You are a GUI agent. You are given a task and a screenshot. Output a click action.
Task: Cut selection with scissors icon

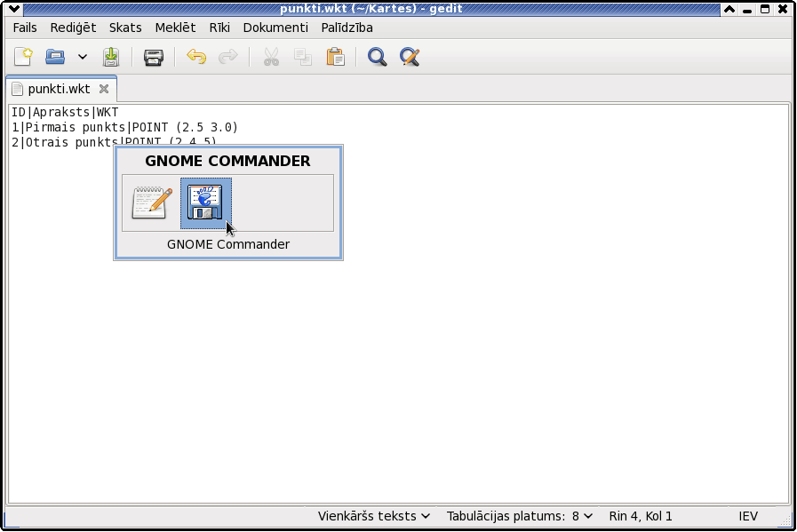(x=271, y=57)
